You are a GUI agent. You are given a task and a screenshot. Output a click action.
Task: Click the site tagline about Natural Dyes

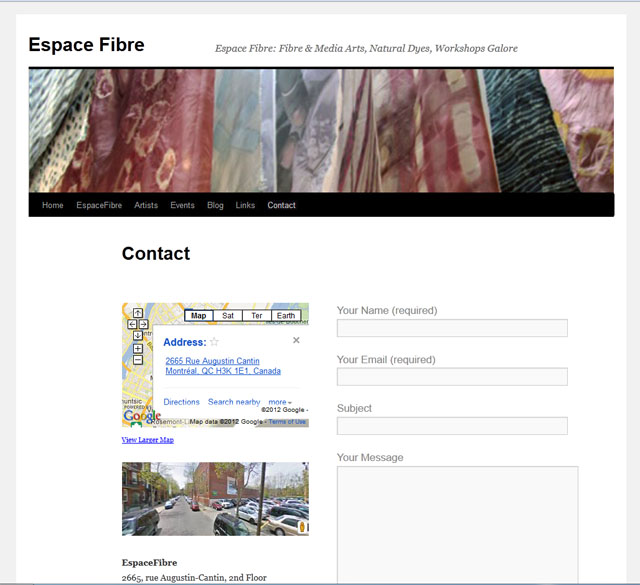coord(366,48)
